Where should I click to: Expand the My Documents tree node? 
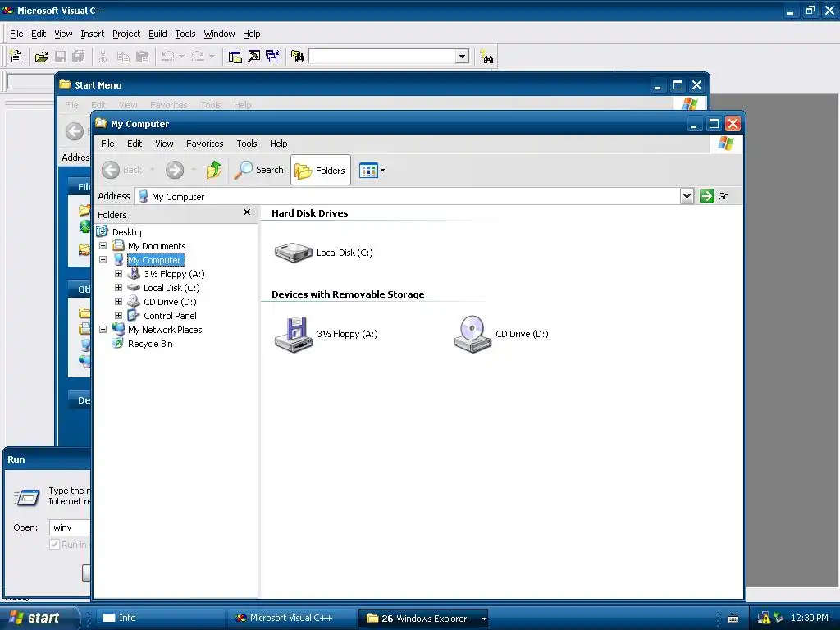(x=103, y=246)
